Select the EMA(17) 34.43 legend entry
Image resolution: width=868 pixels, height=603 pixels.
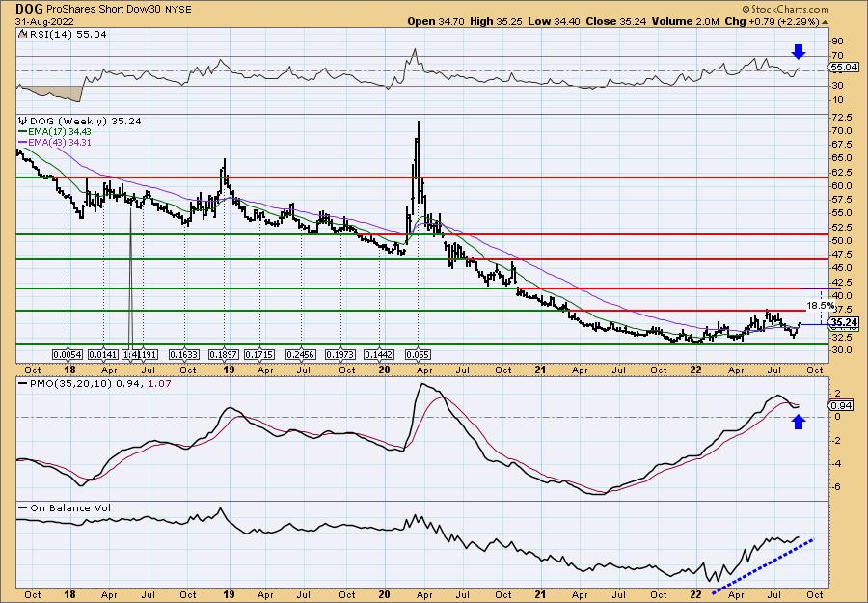[x=54, y=132]
